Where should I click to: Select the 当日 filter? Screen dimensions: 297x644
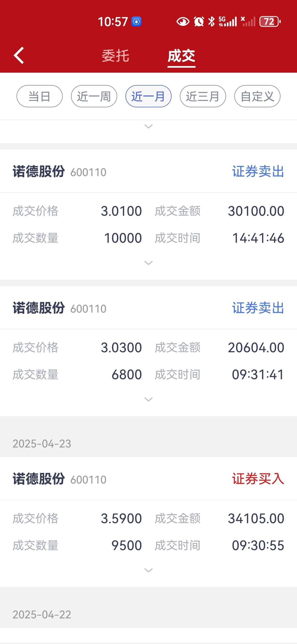[40, 96]
